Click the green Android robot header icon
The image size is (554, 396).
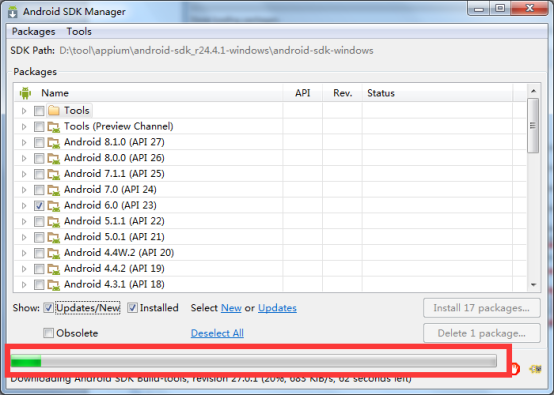click(x=25, y=93)
